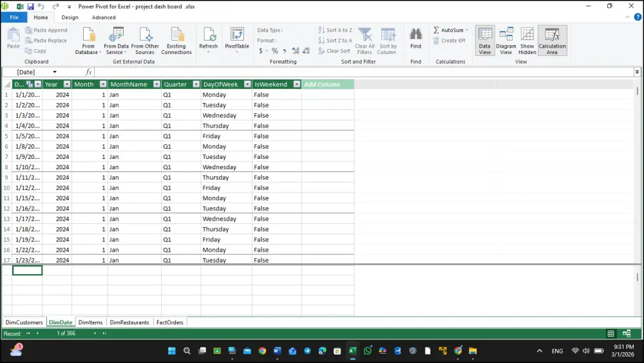Screen dimensions: 644x363
Task: Open the File tab
Action: coord(14,17)
